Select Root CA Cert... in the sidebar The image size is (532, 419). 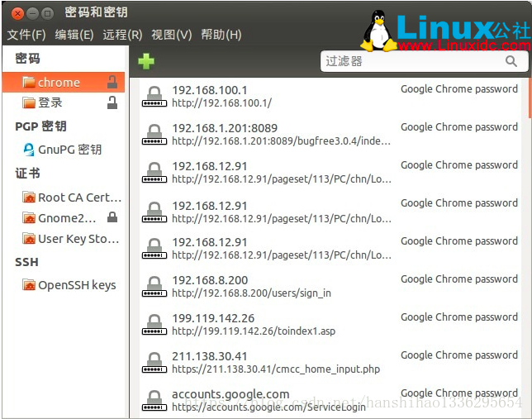click(64, 198)
